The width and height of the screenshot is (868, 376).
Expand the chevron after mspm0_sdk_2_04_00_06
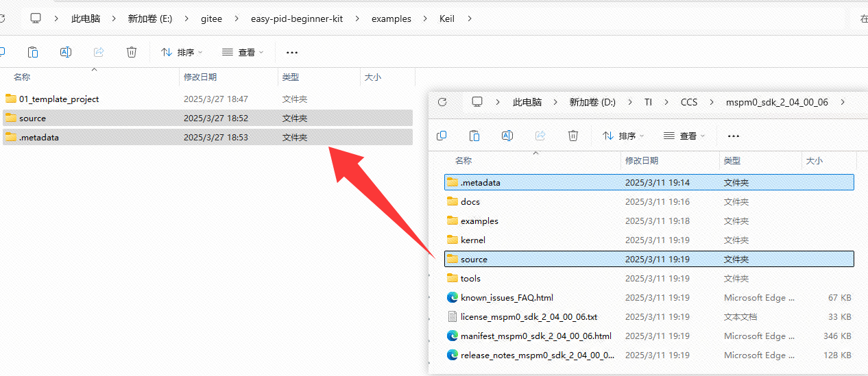click(843, 102)
